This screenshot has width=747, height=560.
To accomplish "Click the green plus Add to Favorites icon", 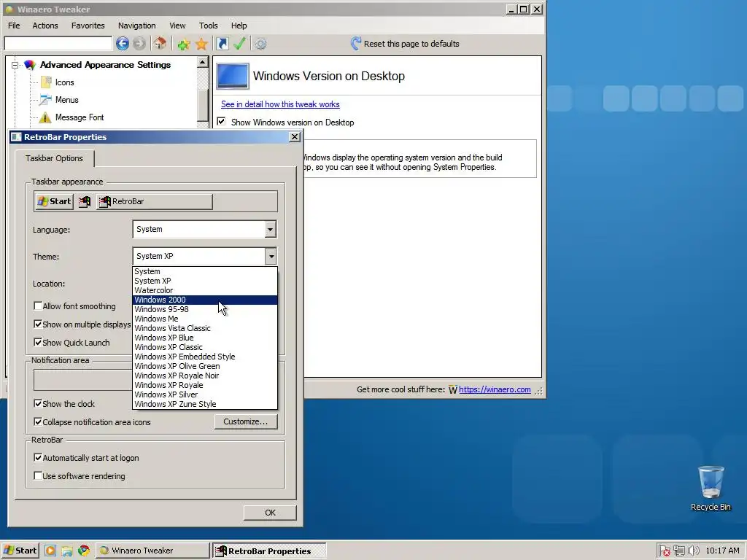I will click(183, 44).
